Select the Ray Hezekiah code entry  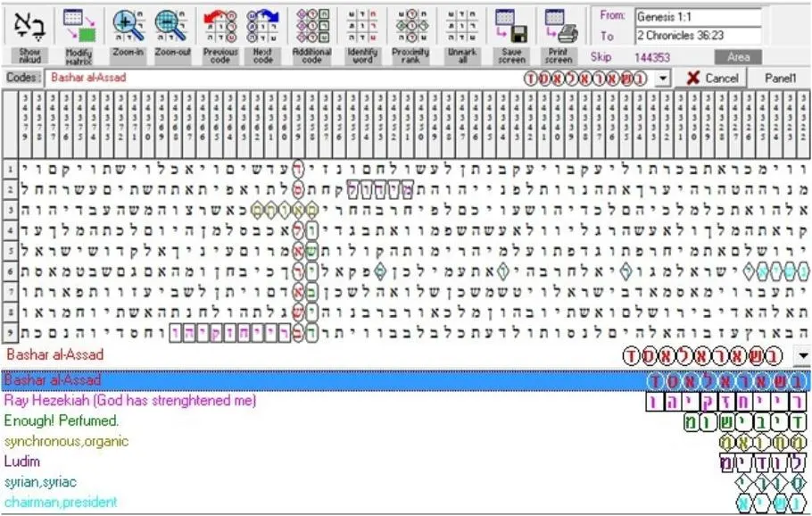(406, 401)
